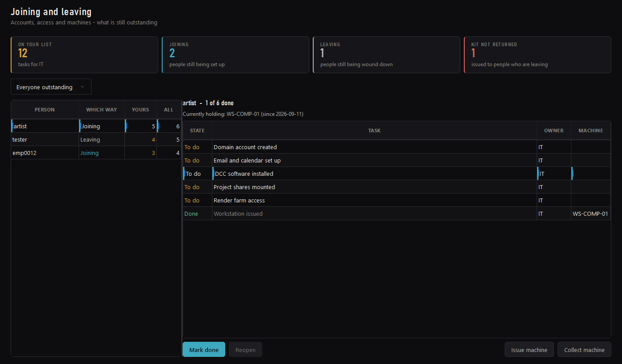The width and height of the screenshot is (622, 364).
Task: Sort by the Which way column header
Action: click(102, 110)
